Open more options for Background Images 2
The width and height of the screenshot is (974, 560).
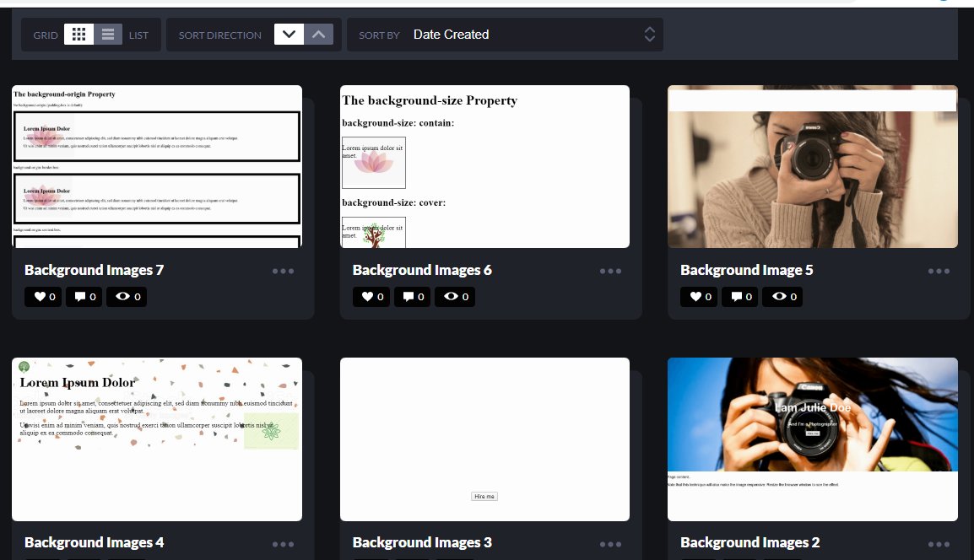pos(939,545)
